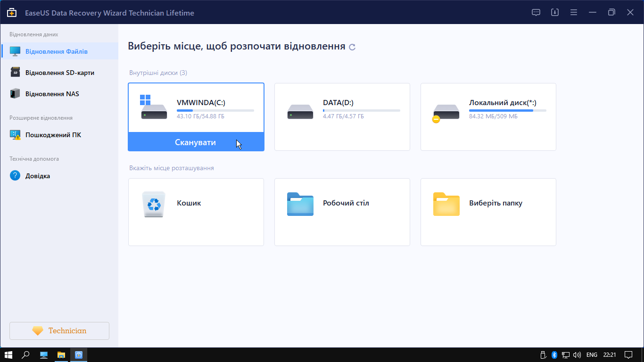Click the taskbar clock 22:21
The width and height of the screenshot is (644, 362).
point(610,354)
